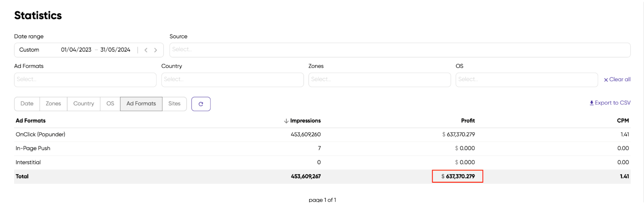Click the Export to CSV link

[613, 103]
